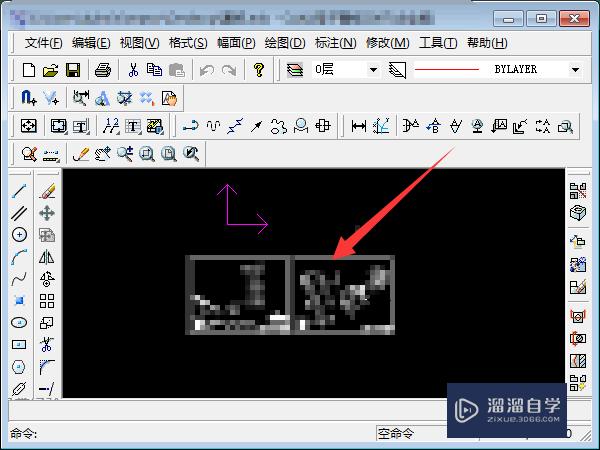This screenshot has width=600, height=450.
Task: Open the 幅面(P) menu
Action: (x=236, y=42)
